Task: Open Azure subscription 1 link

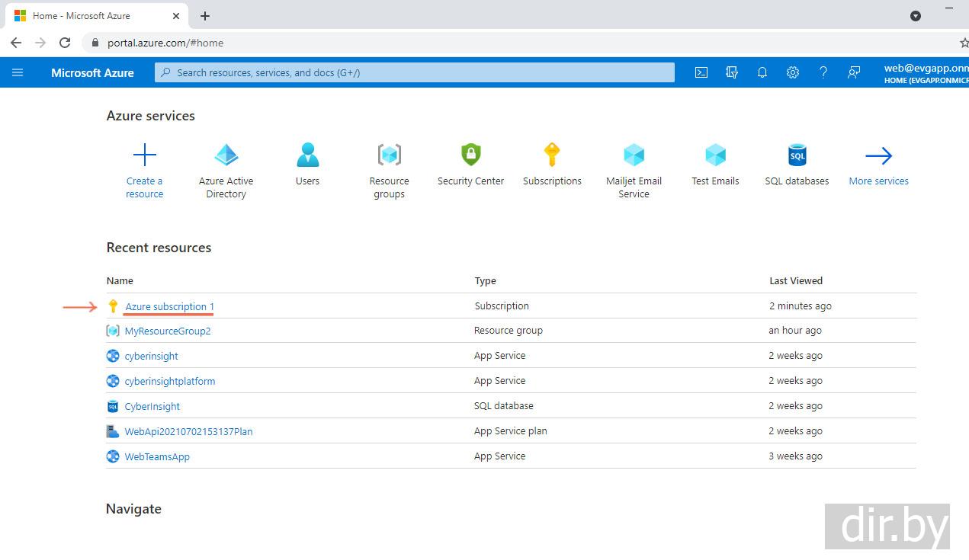Action: click(x=169, y=306)
